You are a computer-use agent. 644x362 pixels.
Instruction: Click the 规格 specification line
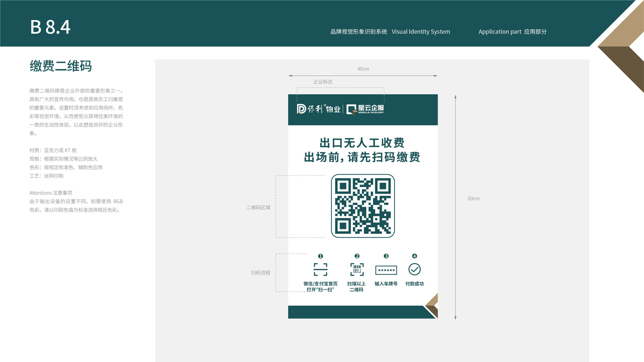64,159
